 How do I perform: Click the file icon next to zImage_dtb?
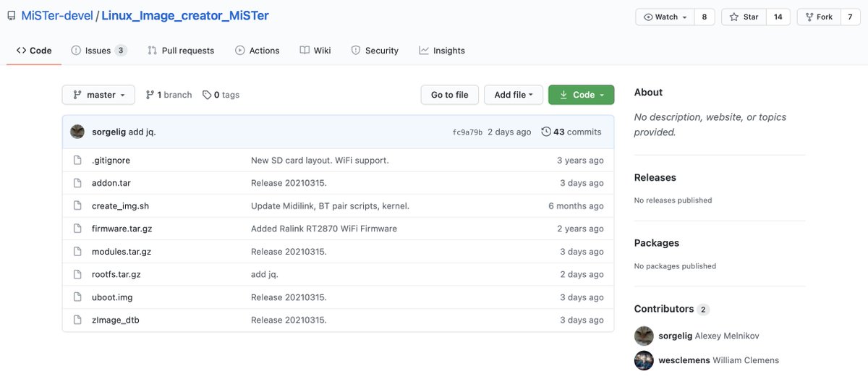coord(77,320)
